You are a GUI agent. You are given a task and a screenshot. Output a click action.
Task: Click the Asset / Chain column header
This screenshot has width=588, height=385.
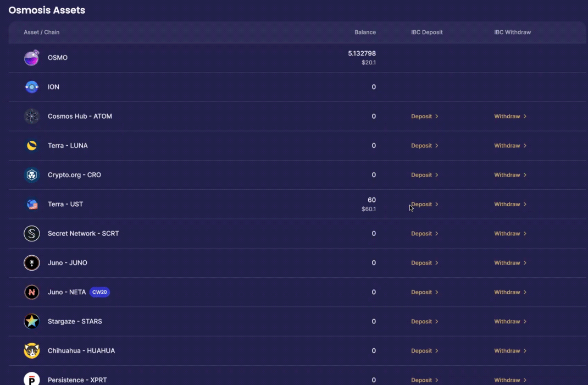(42, 32)
